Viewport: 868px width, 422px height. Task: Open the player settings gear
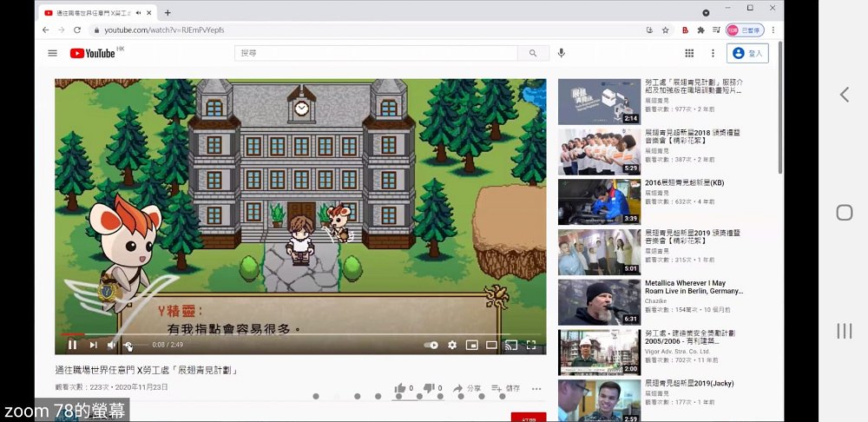(452, 345)
